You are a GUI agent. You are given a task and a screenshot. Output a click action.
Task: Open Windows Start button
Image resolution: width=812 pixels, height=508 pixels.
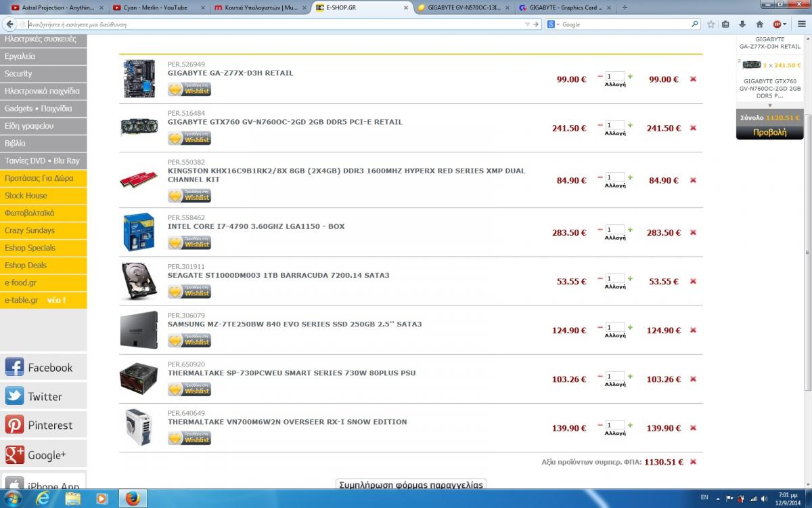[12, 499]
